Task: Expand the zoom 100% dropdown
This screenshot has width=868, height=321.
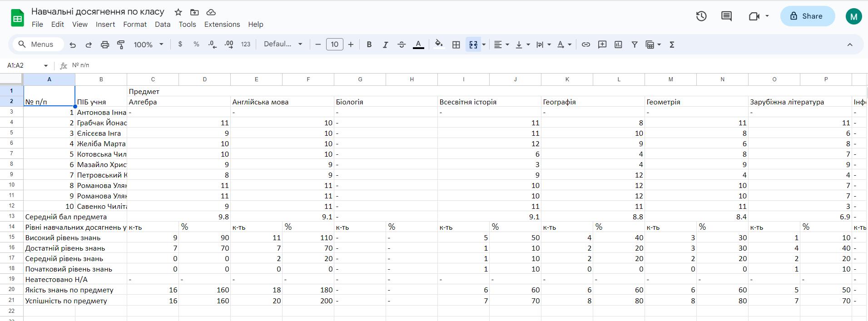Action: coord(148,44)
